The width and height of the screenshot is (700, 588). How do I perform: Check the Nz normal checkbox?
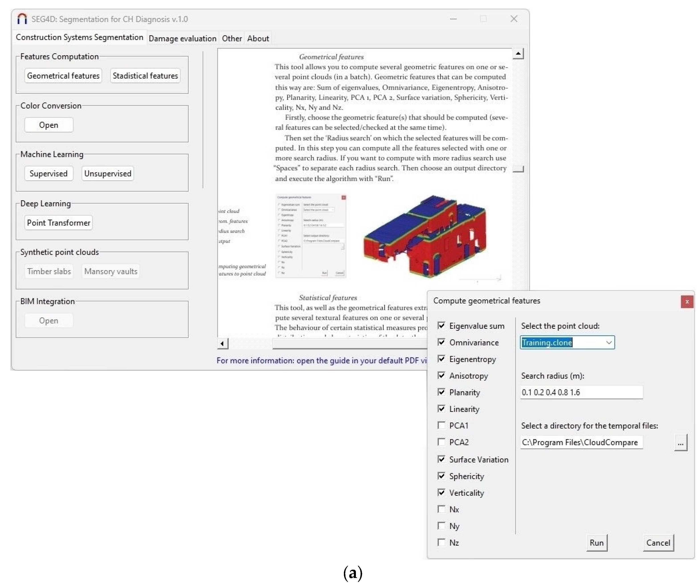pyautogui.click(x=441, y=542)
